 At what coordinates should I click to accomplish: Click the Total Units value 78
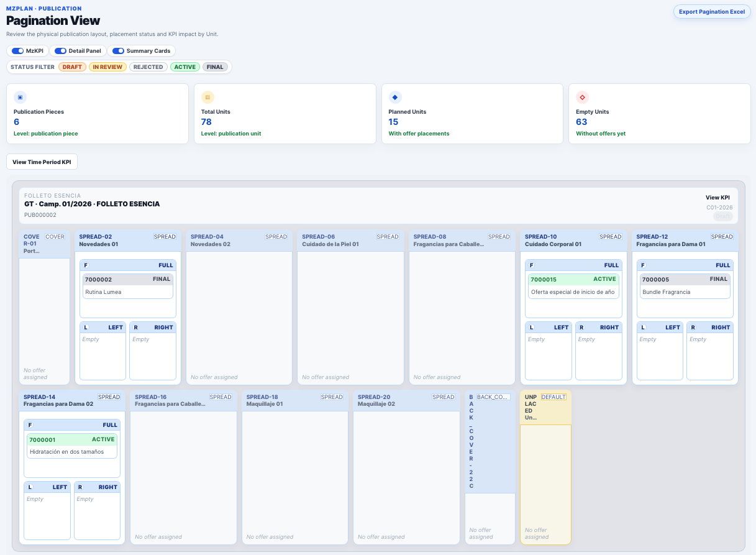coord(207,122)
